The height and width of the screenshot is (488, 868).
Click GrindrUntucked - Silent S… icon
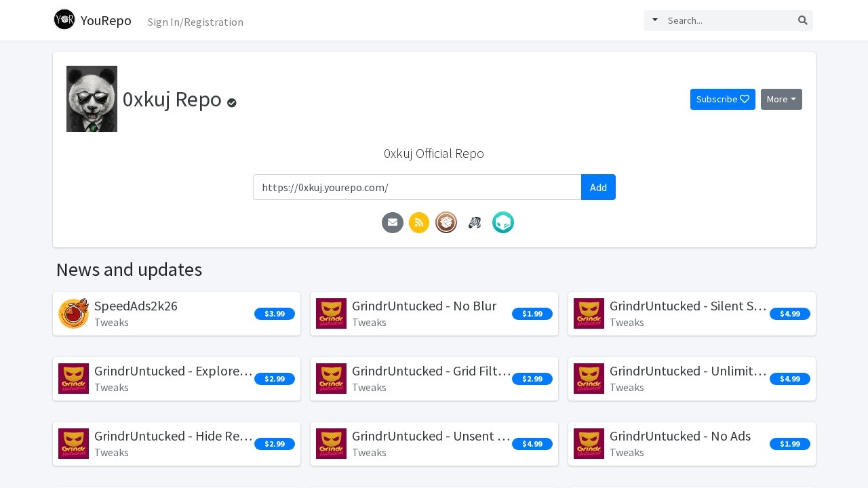(589, 314)
